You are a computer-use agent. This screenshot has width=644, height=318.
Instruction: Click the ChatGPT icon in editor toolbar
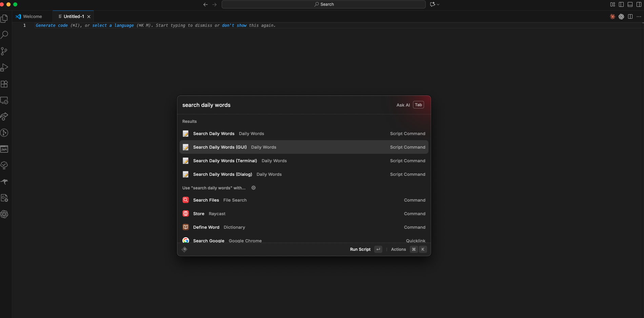pos(621,17)
